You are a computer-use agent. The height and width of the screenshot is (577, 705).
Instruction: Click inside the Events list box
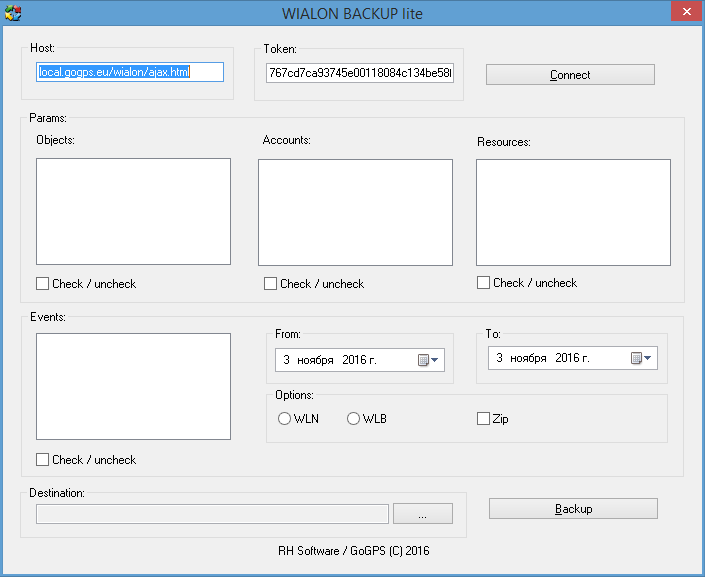coord(133,386)
